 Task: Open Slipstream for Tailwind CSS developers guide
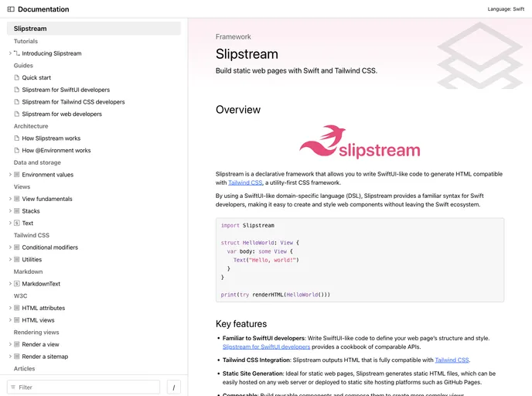coord(73,102)
